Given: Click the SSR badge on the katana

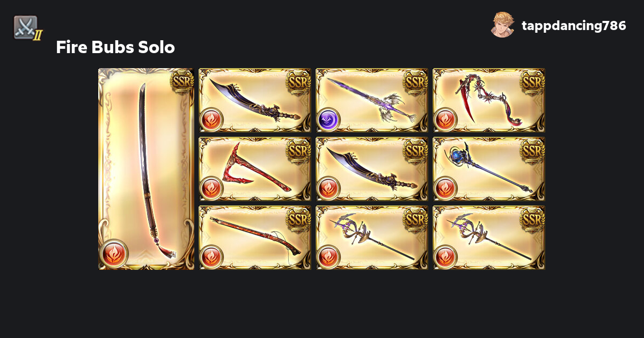Looking at the screenshot, I should (182, 82).
